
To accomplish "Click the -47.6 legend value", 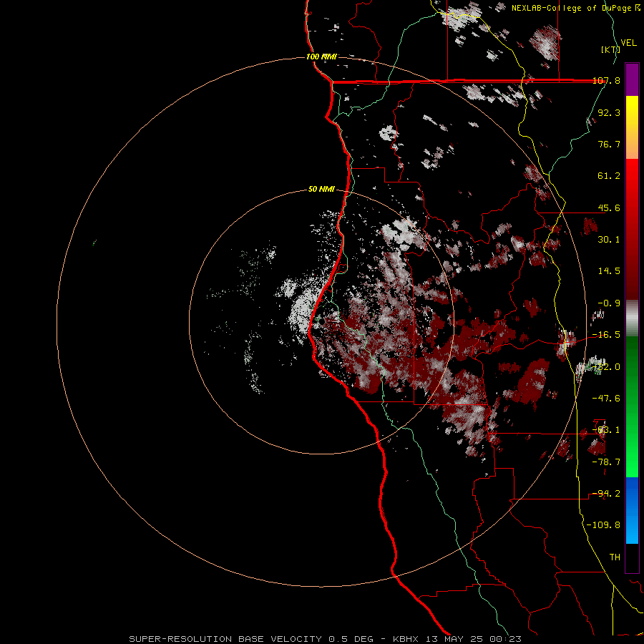I will (606, 399).
